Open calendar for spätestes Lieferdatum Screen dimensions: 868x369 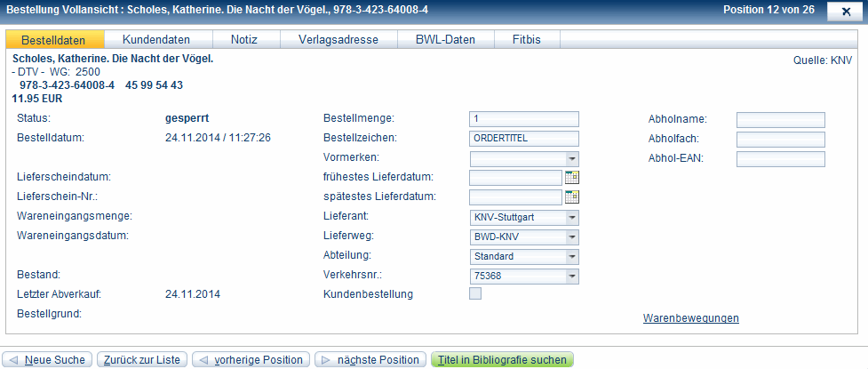(572, 197)
